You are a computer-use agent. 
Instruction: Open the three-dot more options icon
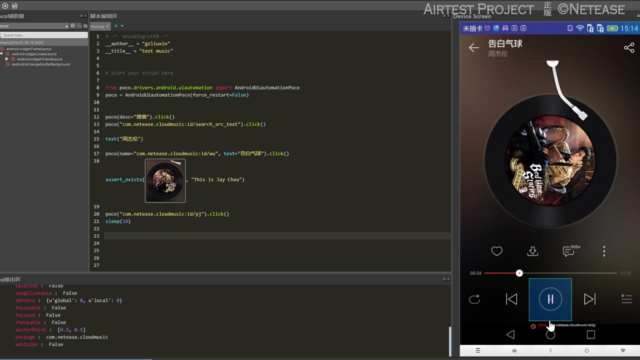click(x=604, y=251)
